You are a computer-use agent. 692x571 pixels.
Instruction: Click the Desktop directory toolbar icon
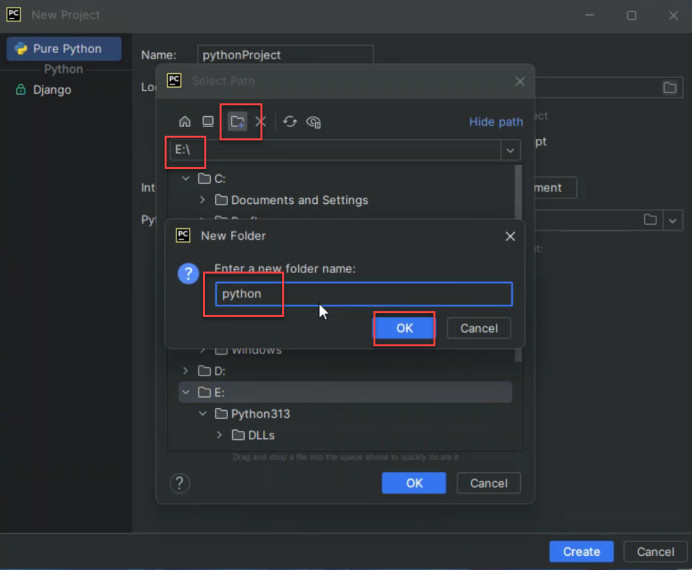[x=208, y=122]
